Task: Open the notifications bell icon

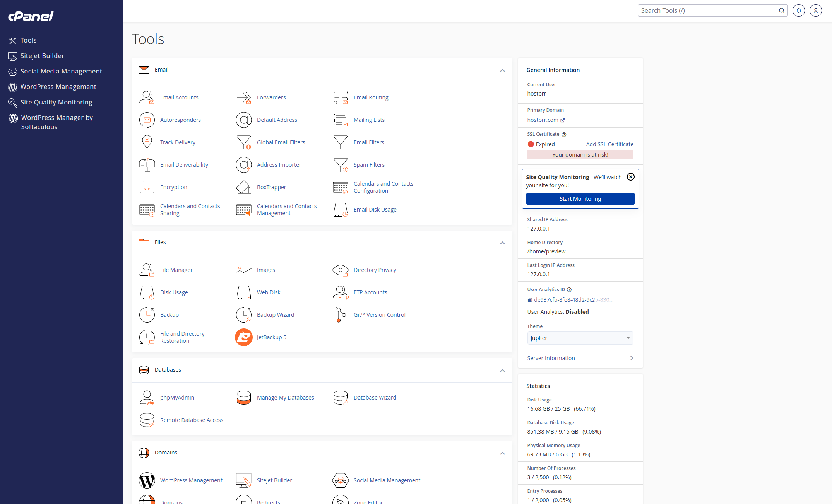Action: coord(798,10)
